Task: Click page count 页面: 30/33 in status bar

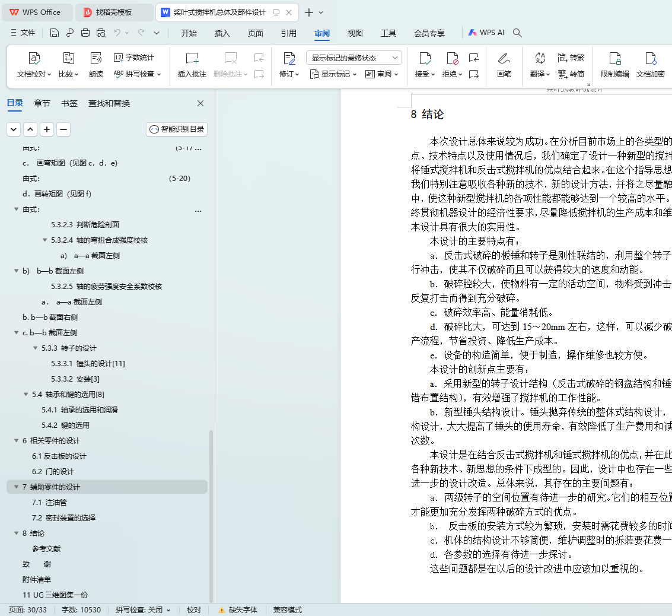Action: [x=28, y=609]
